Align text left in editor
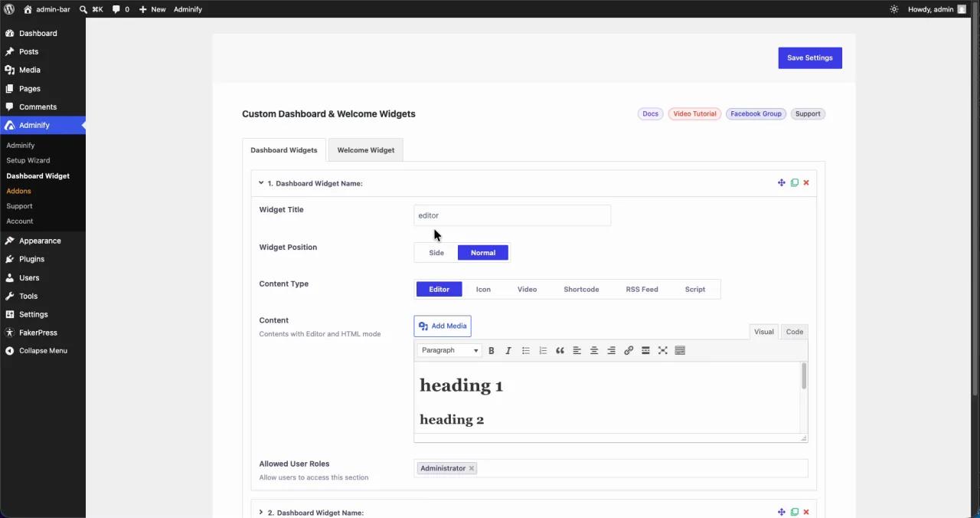980x518 pixels. click(x=577, y=350)
